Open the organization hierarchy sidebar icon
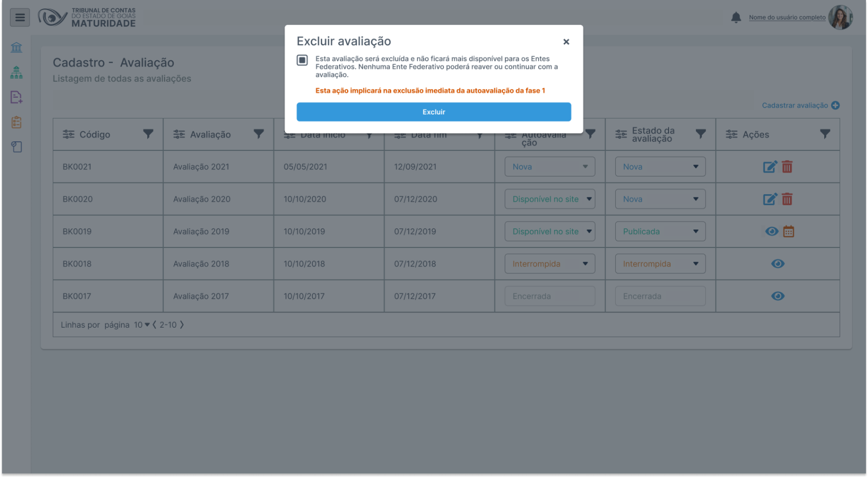868x477 pixels. 16,72
